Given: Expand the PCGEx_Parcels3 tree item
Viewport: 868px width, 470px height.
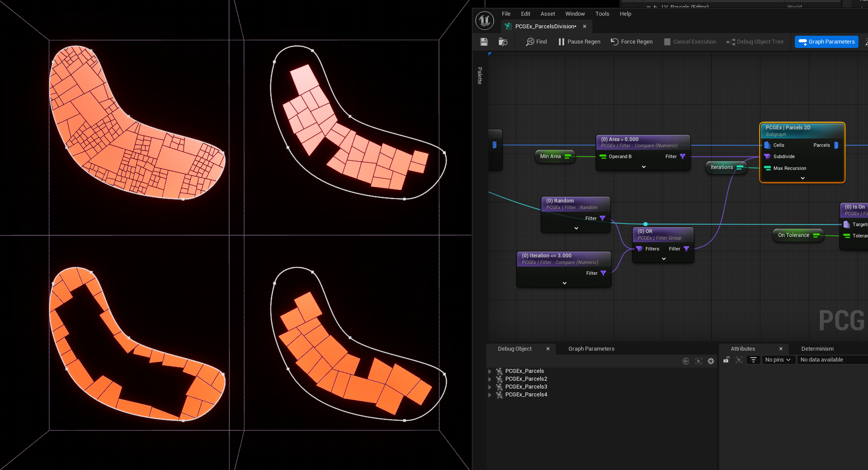Looking at the screenshot, I should [x=490, y=387].
